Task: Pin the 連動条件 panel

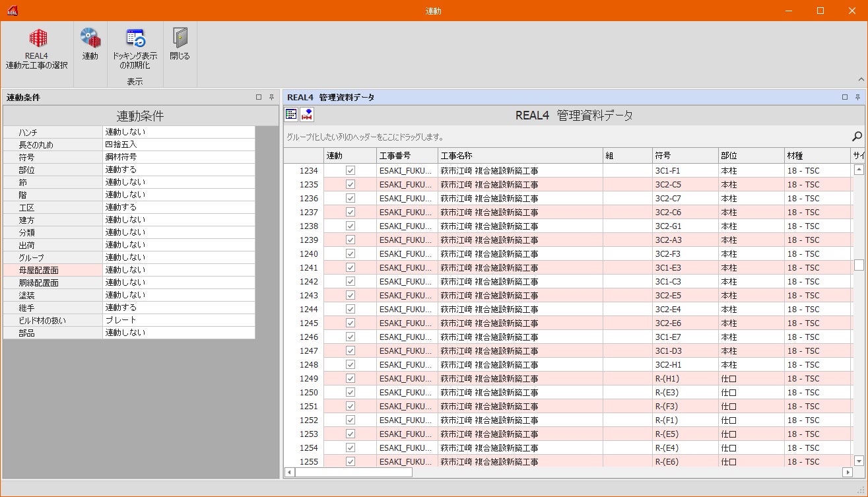Action: pos(271,97)
